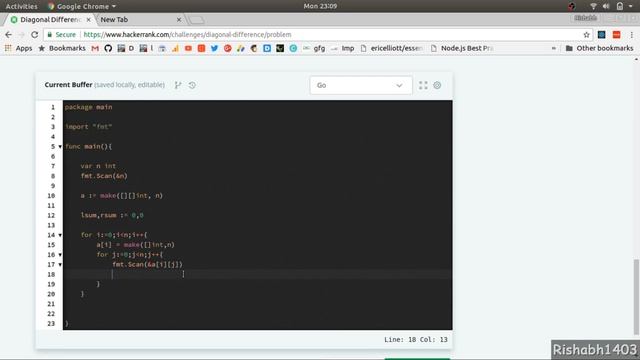Click line number 10 in the gutter

51,196
